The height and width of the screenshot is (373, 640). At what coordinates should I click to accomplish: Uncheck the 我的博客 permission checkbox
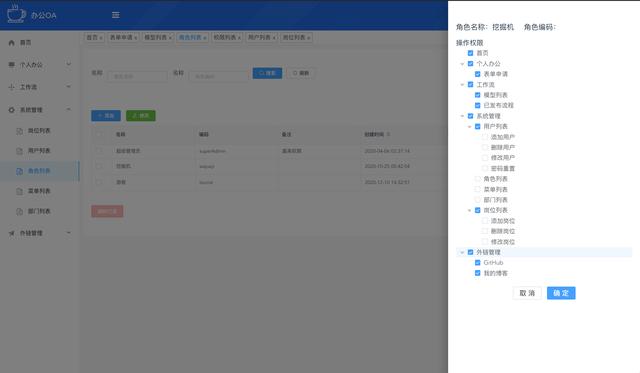click(478, 273)
